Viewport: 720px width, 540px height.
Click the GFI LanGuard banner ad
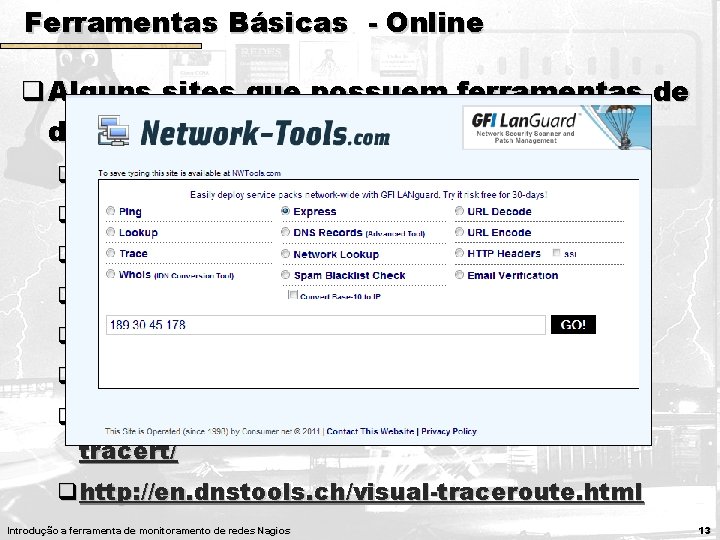tap(557, 128)
